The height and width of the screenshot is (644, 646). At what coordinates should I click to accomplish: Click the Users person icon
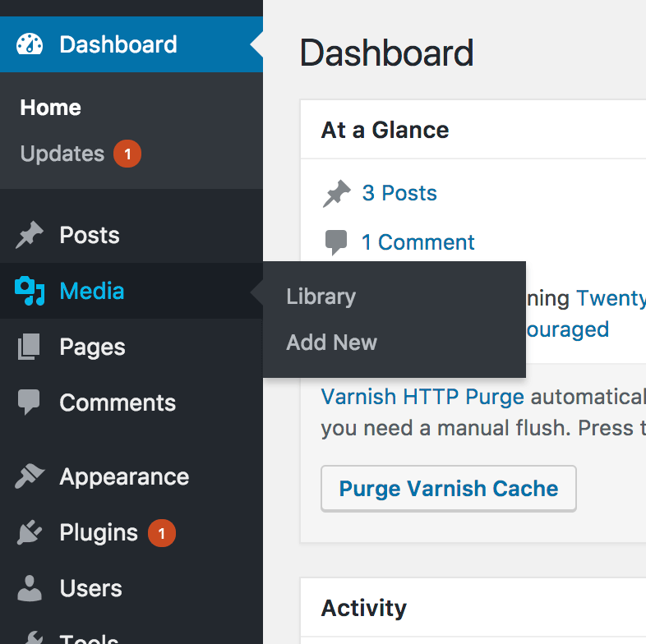[x=30, y=588]
